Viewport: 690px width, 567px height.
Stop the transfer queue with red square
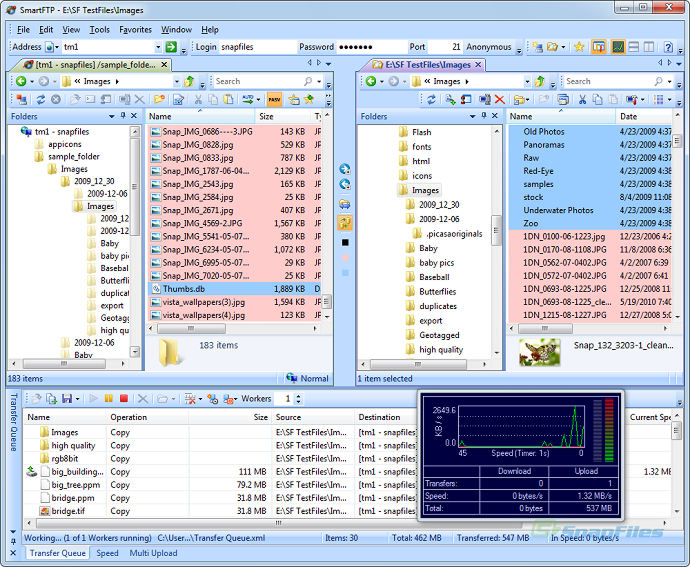(124, 399)
